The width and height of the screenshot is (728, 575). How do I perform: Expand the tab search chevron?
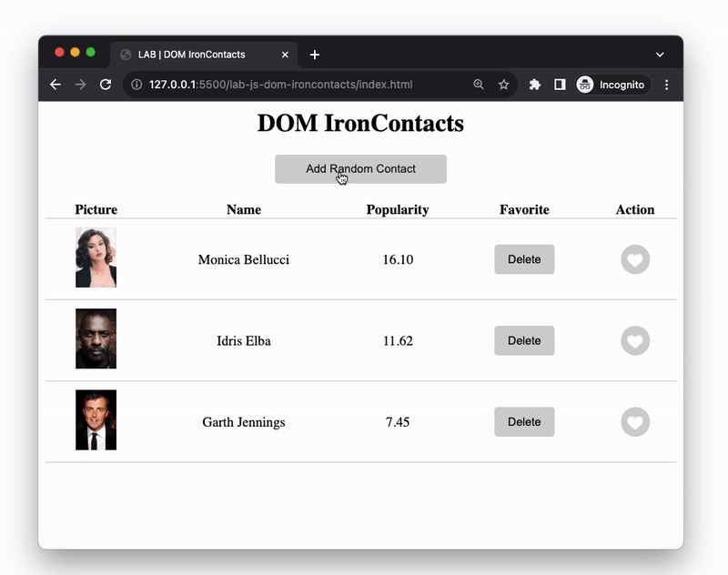click(x=660, y=55)
